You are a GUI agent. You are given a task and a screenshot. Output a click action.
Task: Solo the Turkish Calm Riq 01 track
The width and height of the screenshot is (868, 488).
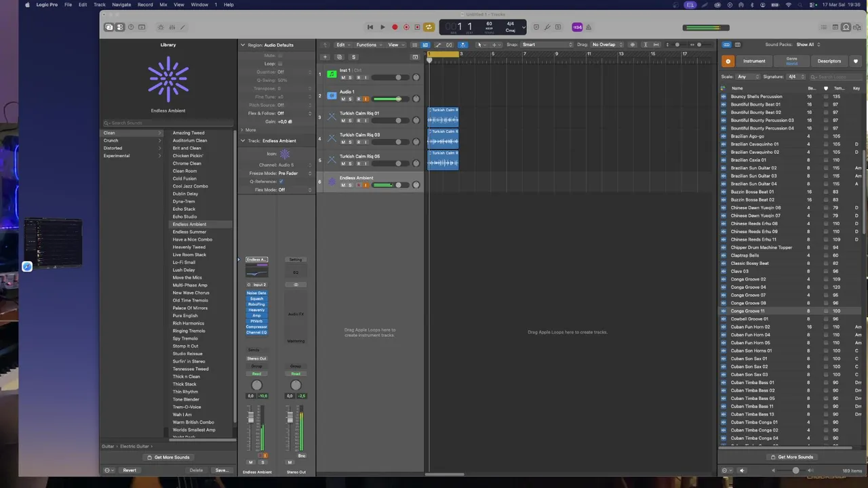click(x=351, y=121)
